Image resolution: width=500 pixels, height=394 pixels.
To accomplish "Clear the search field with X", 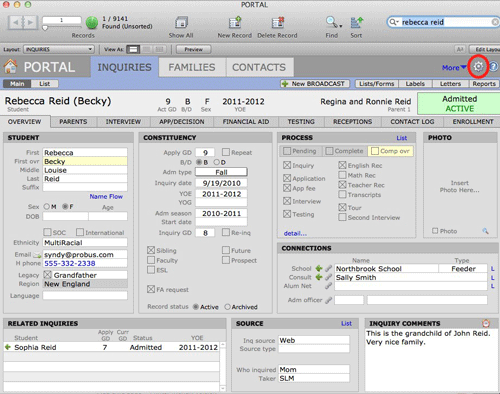I will click(x=495, y=22).
